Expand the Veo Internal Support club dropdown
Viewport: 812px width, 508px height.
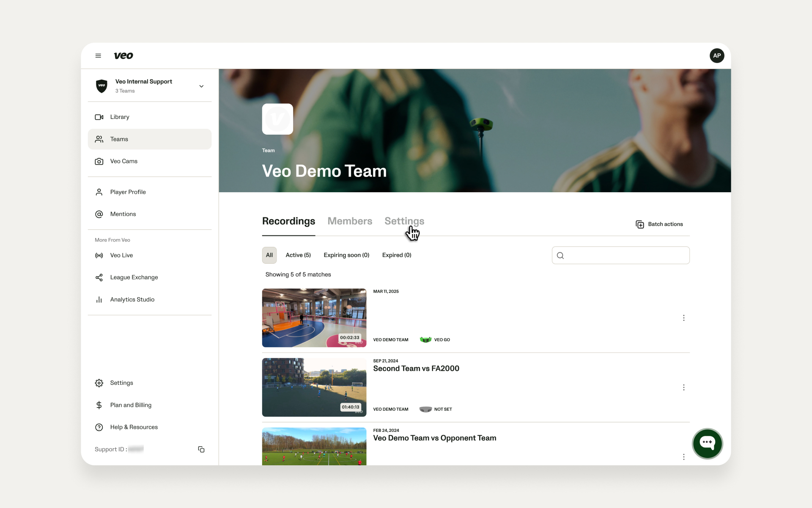pyautogui.click(x=201, y=86)
